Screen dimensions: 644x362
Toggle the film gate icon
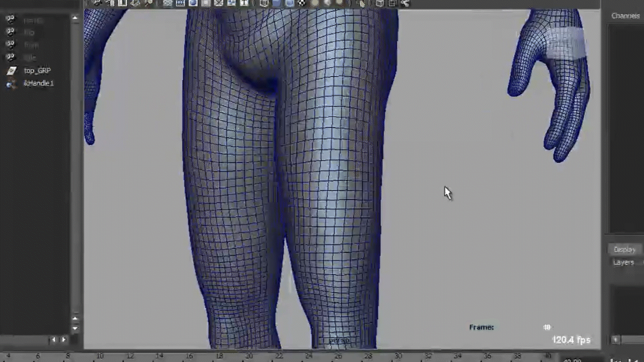tap(180, 3)
